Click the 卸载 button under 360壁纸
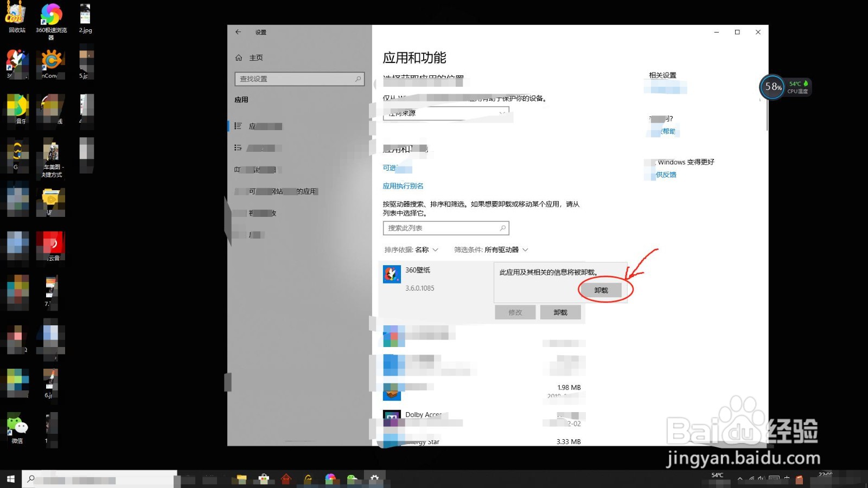This screenshot has width=868, height=488. pyautogui.click(x=560, y=312)
